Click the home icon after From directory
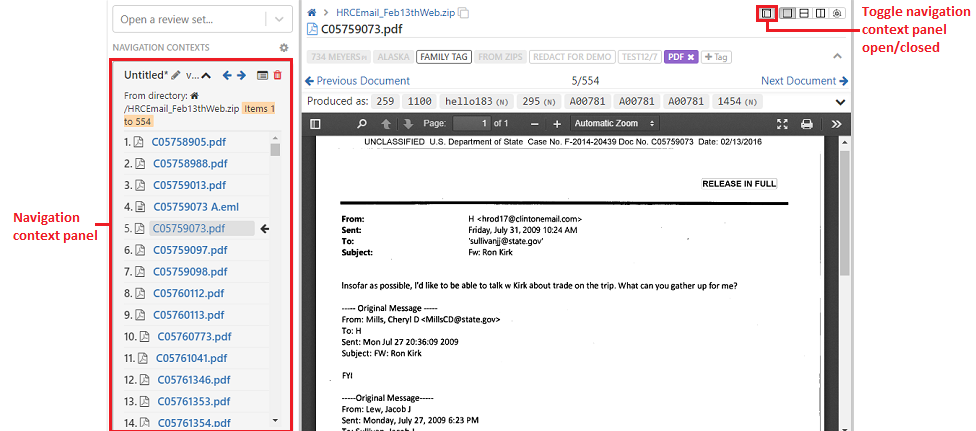Viewport: 976px width, 431px height. 194,96
